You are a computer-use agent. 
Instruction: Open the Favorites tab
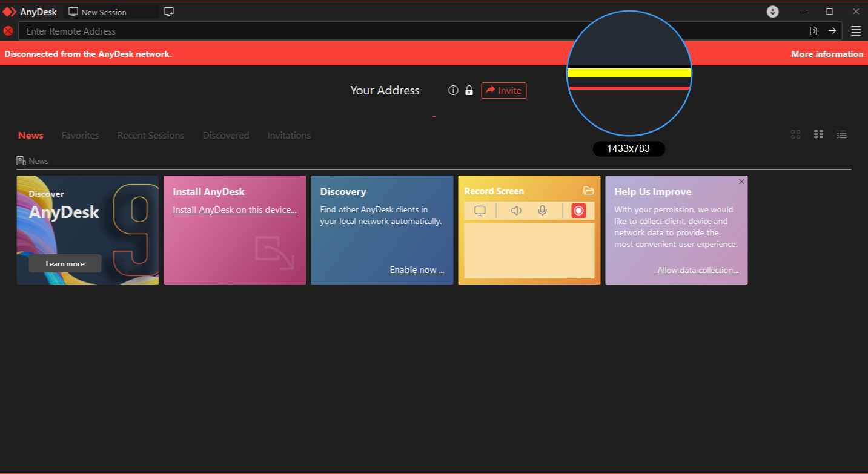click(x=80, y=136)
